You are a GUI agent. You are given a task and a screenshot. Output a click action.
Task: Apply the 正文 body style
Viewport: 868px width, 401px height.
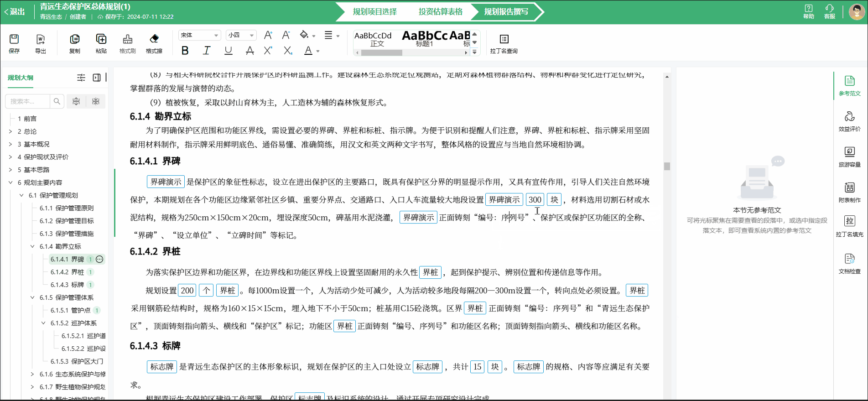(x=374, y=39)
